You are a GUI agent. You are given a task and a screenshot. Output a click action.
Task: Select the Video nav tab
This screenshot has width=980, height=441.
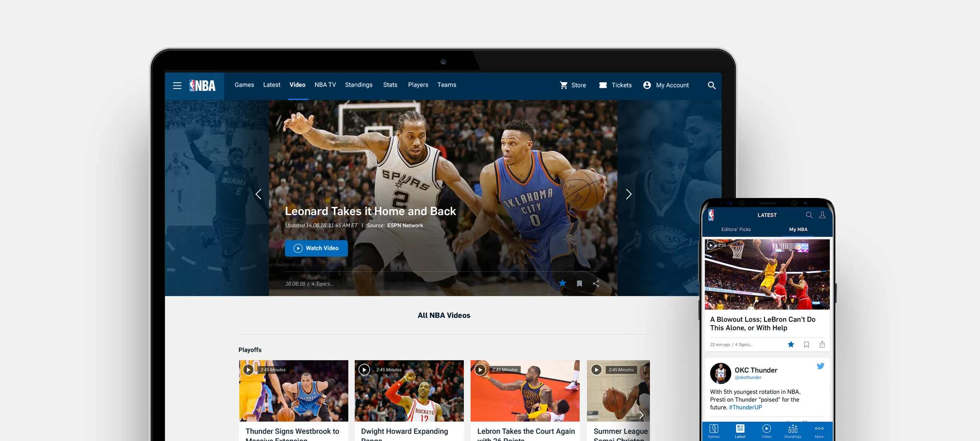pos(297,85)
